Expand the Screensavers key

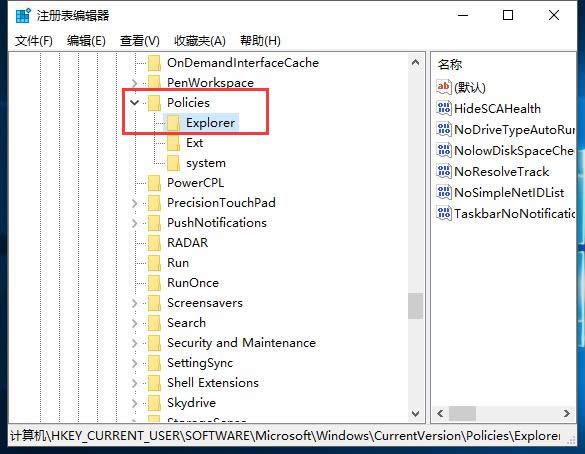pyautogui.click(x=134, y=303)
